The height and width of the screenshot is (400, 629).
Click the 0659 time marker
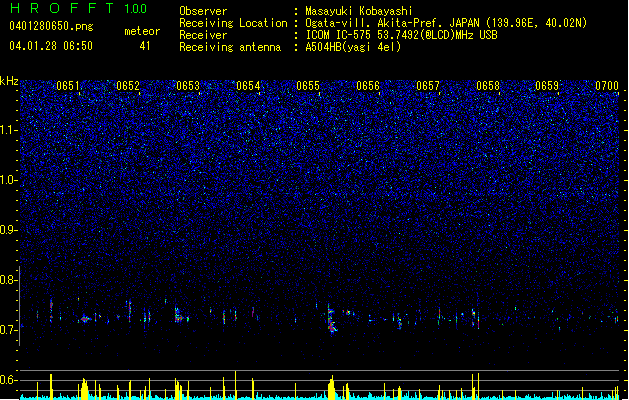coord(547,86)
